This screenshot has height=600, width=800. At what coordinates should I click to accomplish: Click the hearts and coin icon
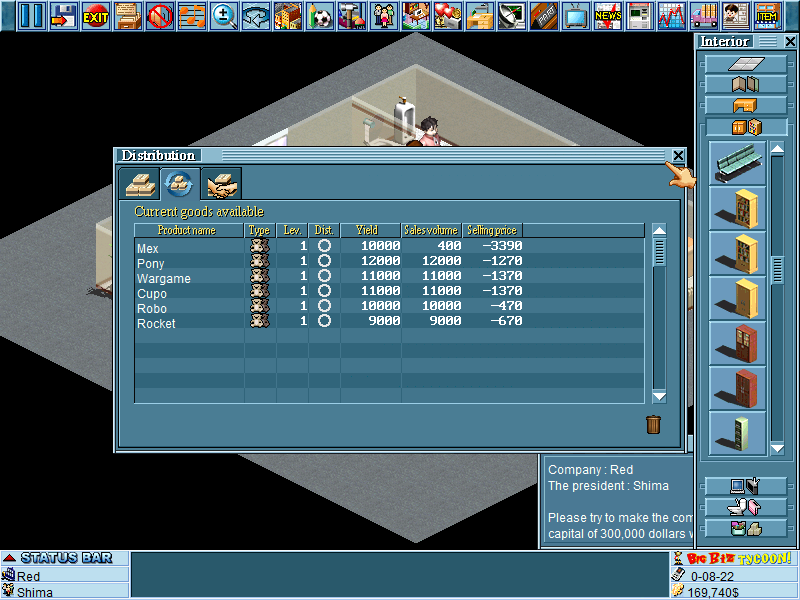coord(448,16)
